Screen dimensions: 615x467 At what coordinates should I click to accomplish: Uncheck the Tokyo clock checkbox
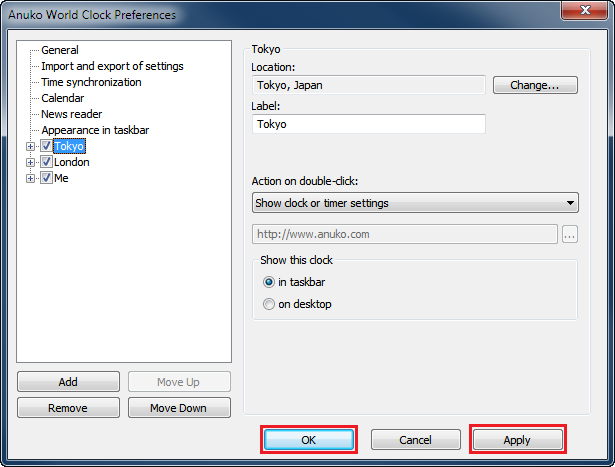(46, 146)
